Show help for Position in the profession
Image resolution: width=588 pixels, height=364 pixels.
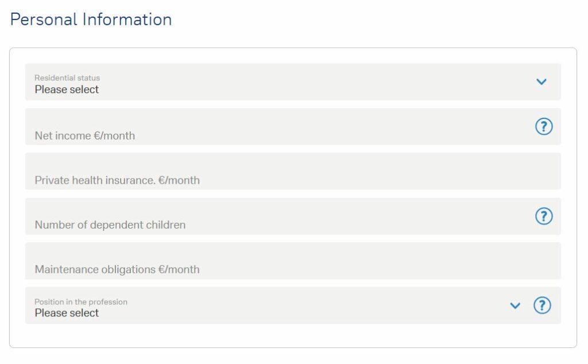point(543,306)
